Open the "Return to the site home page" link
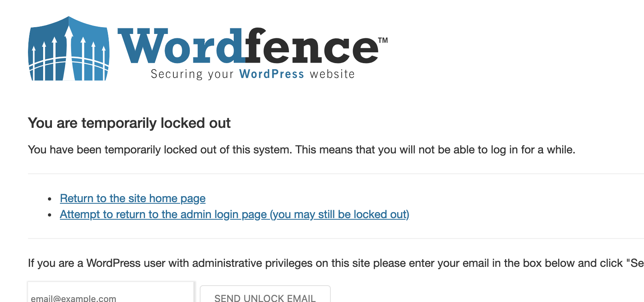 tap(133, 199)
